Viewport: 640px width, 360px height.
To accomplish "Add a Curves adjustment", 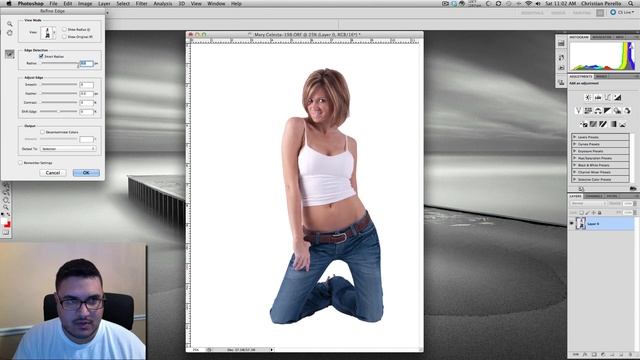I will click(x=608, y=98).
